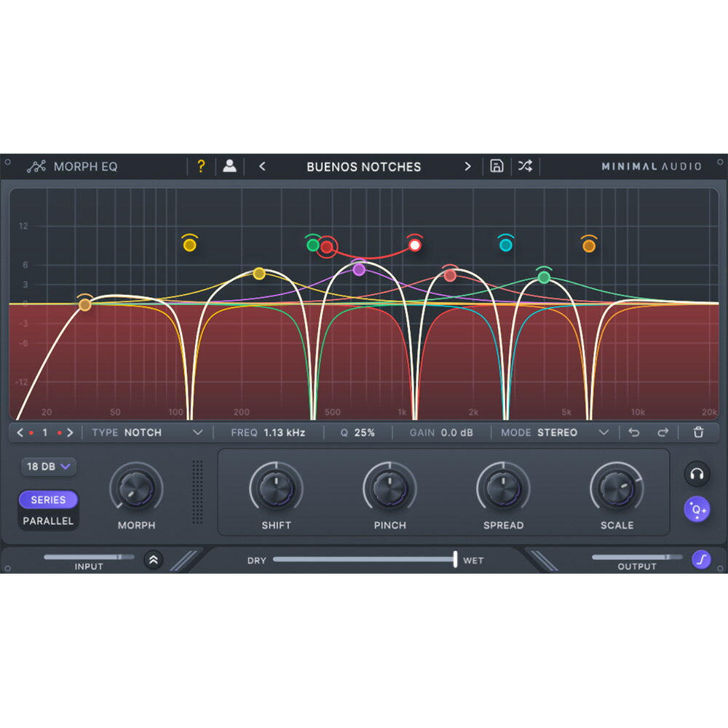Enable the Q+ auto-Q button
The image size is (728, 728).
697,510
